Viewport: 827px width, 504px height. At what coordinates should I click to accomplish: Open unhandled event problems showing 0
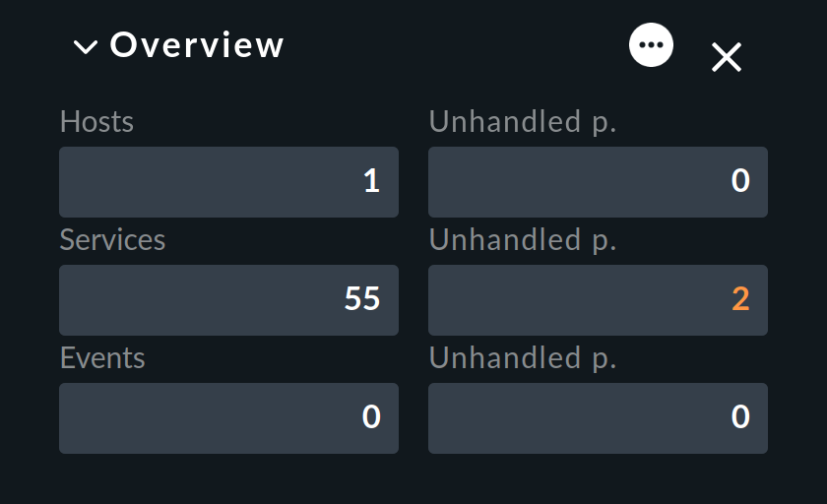point(740,417)
